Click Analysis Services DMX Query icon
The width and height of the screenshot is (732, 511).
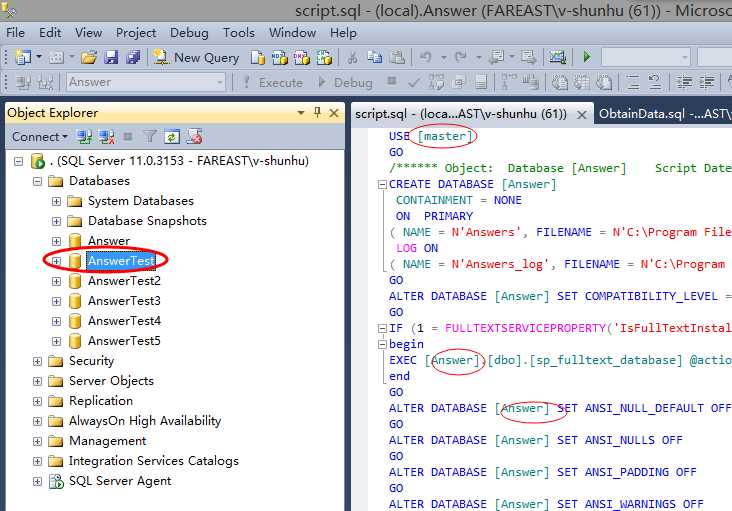pyautogui.click(x=302, y=57)
